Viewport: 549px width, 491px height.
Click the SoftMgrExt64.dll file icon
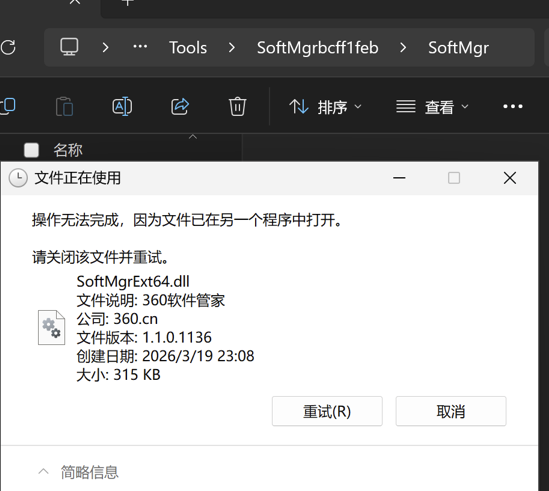51,328
